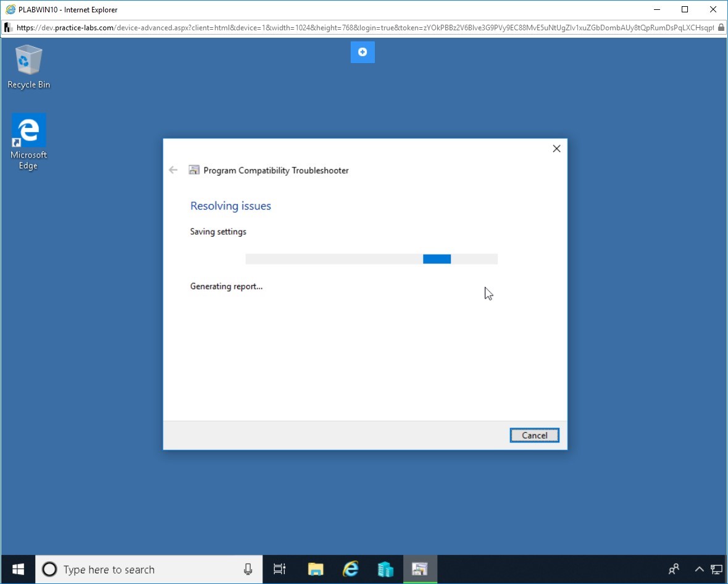
Task: Click the microphone icon in search box
Action: [248, 569]
